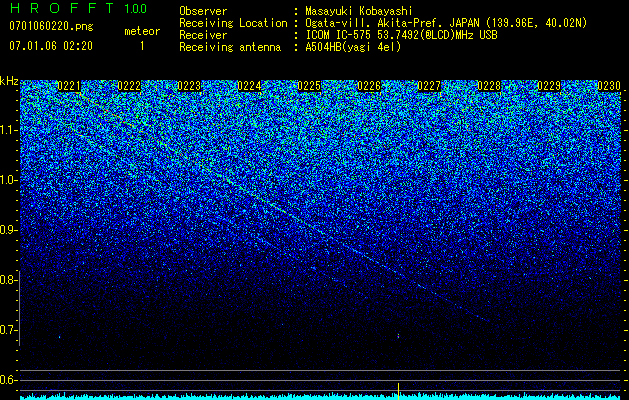The height and width of the screenshot is (400, 629).
Task: Click the 0221 time marker
Action: [x=69, y=86]
